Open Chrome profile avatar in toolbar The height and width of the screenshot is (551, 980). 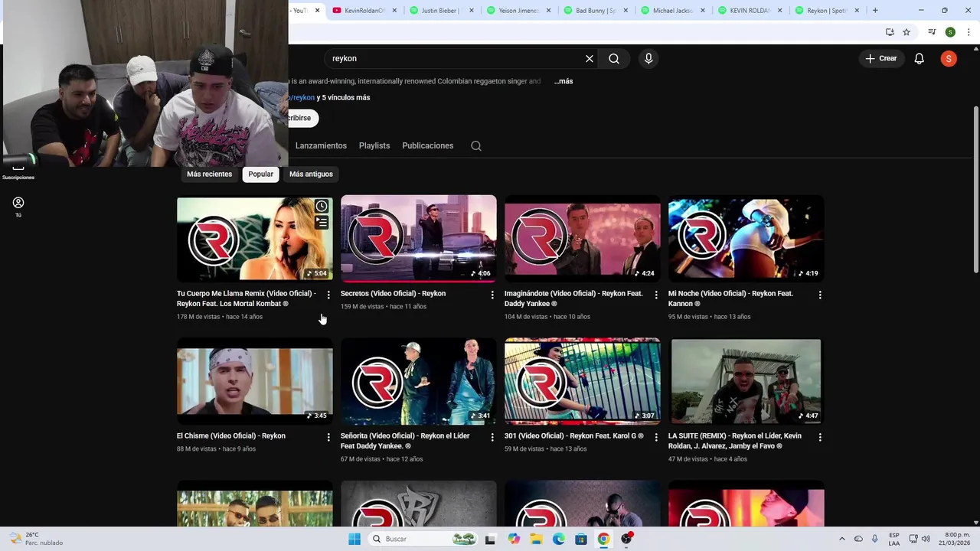tap(950, 32)
